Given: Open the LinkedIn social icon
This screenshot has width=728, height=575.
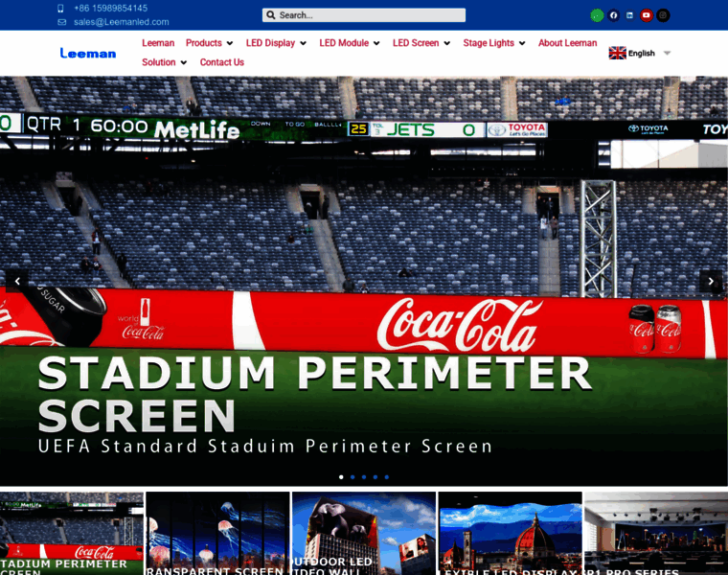Looking at the screenshot, I should click(629, 15).
